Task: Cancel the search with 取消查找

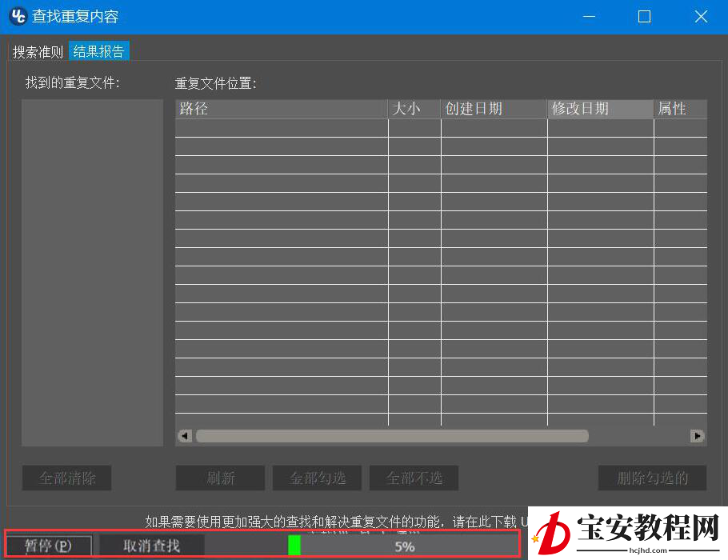Action: coord(152,546)
